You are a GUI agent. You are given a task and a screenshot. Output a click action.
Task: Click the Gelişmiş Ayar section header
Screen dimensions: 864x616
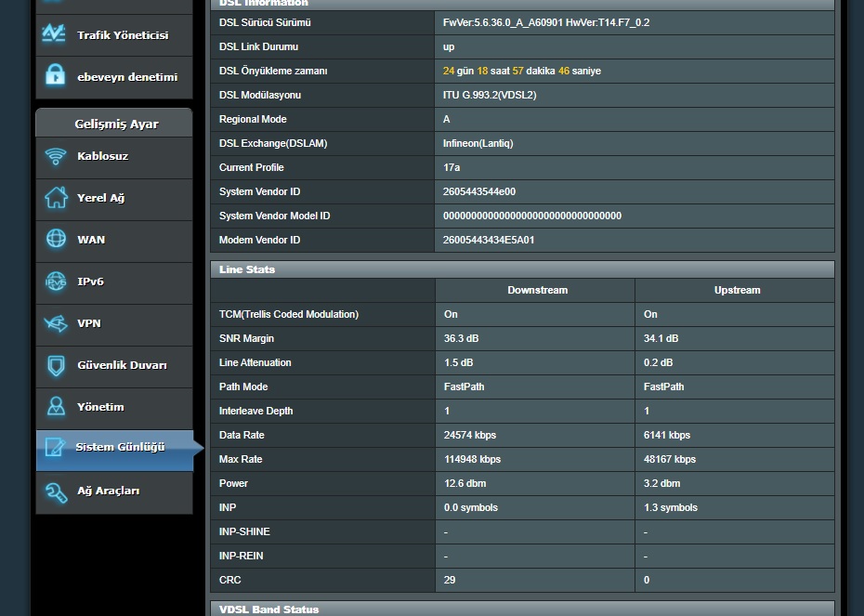pos(115,124)
